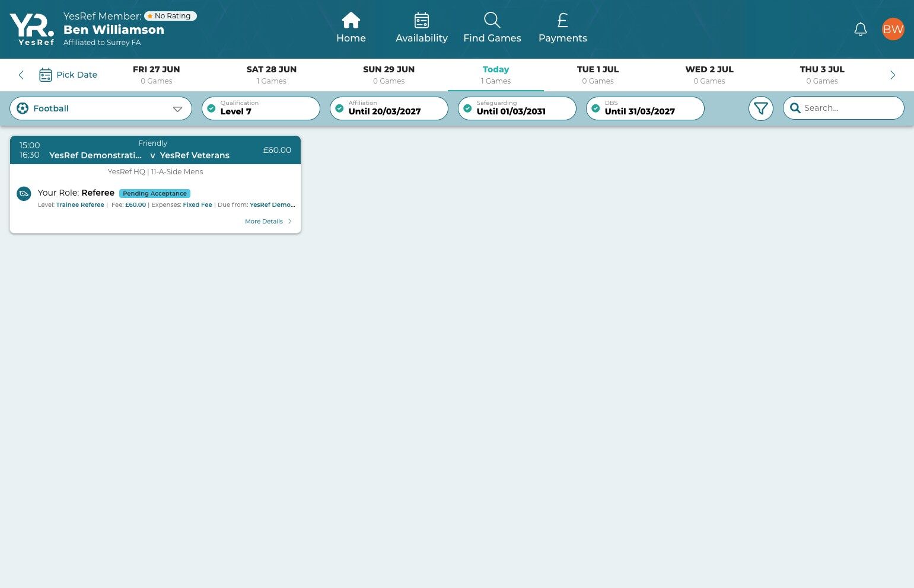
Task: Open notifications bell
Action: tap(861, 29)
